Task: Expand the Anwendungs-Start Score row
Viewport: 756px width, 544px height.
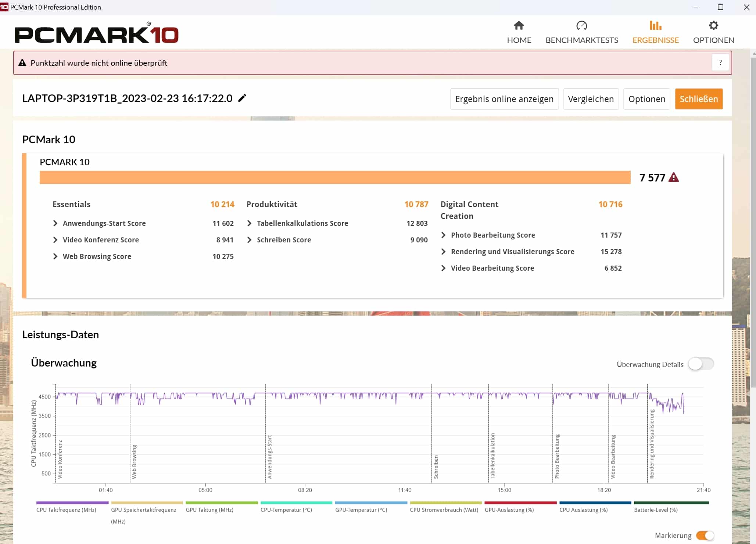Action: tap(55, 223)
